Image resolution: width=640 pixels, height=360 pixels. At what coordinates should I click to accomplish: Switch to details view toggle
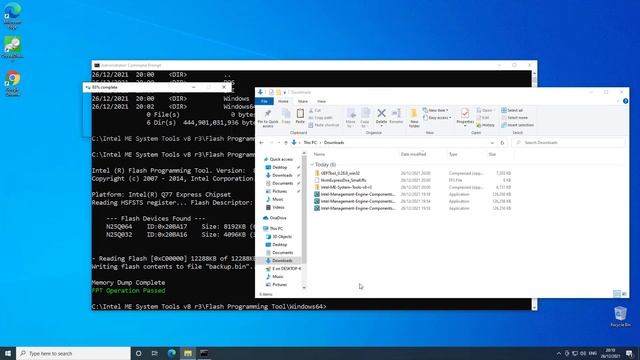[x=617, y=293]
